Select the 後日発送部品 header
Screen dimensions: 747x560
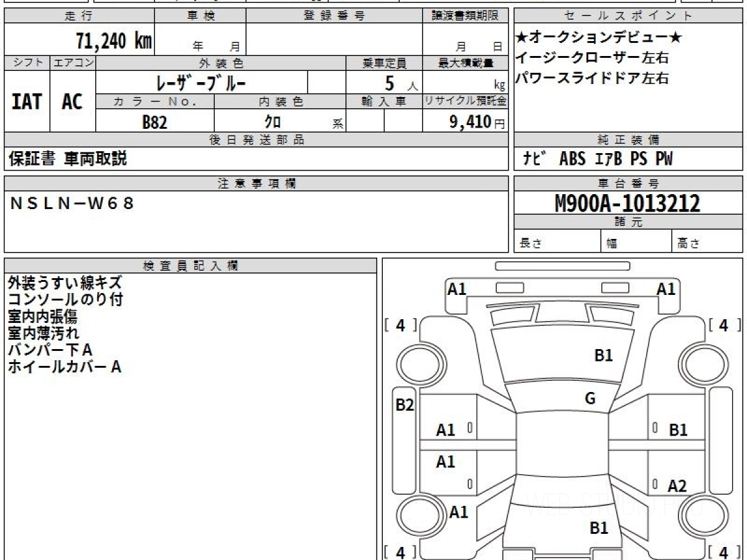tap(256, 140)
